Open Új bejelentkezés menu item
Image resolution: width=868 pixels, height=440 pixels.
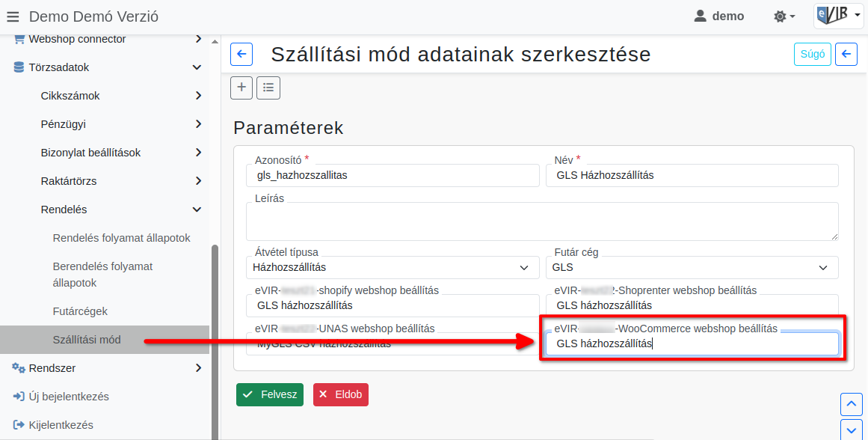69,397
